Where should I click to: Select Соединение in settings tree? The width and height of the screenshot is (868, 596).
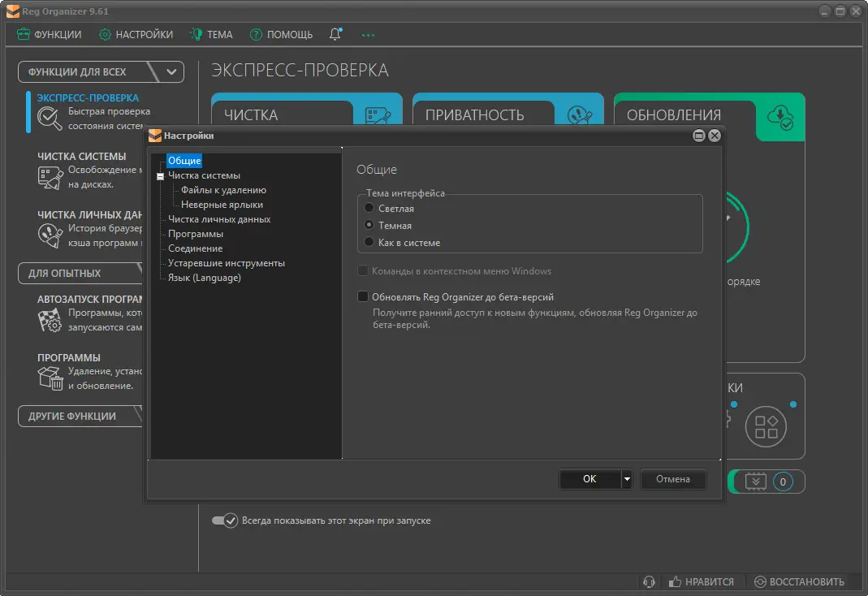[196, 248]
